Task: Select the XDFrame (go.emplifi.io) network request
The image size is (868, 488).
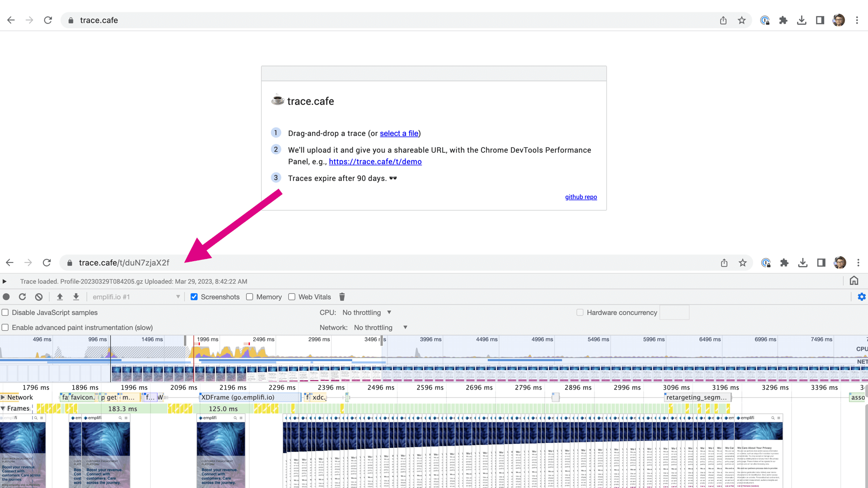Action: (x=249, y=397)
